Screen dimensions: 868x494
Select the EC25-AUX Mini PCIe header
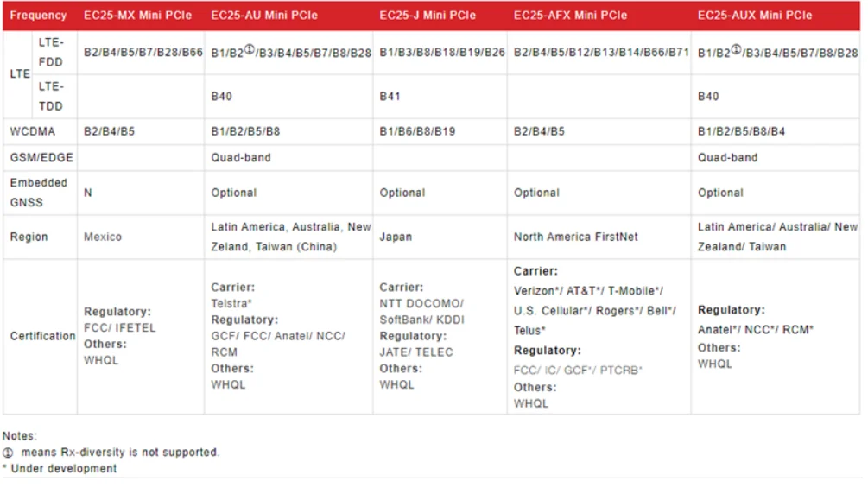755,16
